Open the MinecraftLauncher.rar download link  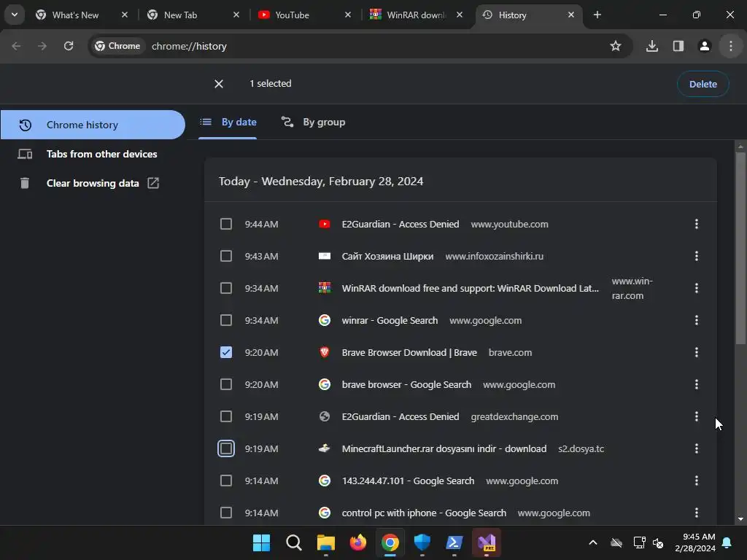click(444, 448)
